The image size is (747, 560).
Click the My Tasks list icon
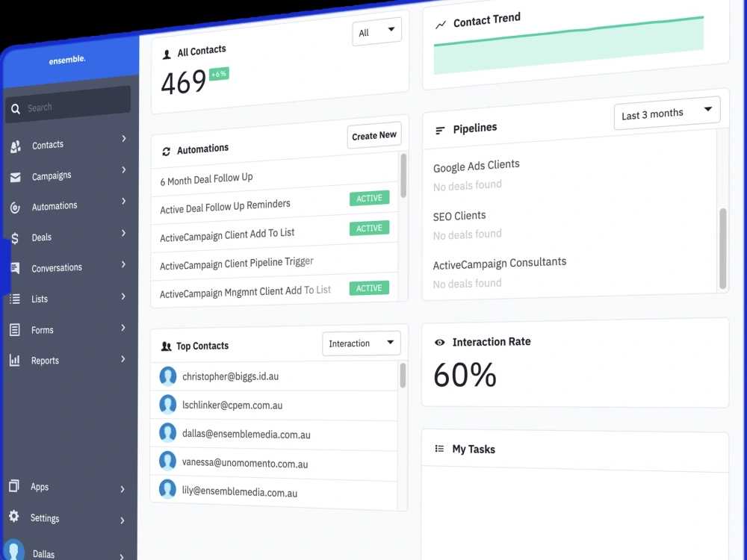coord(439,449)
